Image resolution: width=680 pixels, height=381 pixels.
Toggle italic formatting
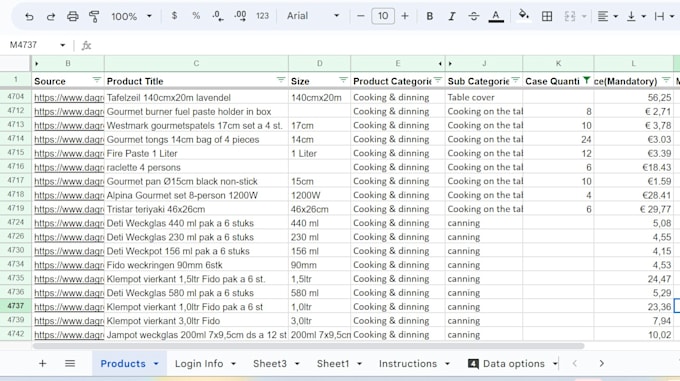451,16
